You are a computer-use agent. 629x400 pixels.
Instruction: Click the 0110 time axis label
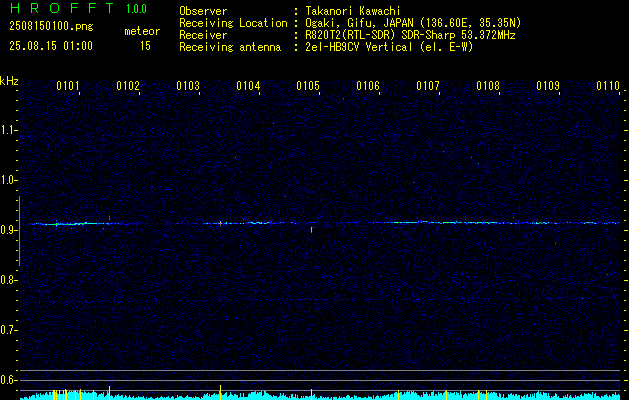click(608, 86)
